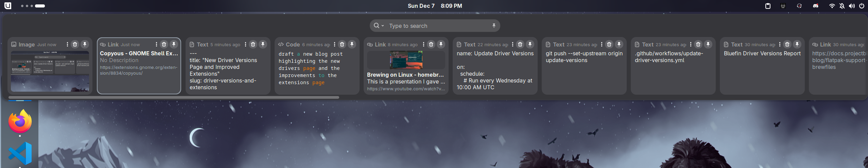
Task: Pin the Image clipboard entry
Action: (85, 44)
